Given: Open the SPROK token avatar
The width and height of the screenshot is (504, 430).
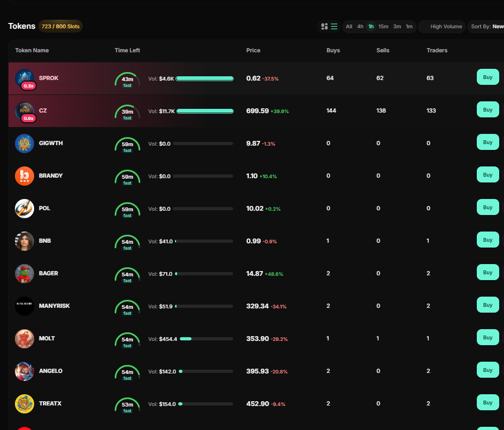Looking at the screenshot, I should [x=25, y=78].
